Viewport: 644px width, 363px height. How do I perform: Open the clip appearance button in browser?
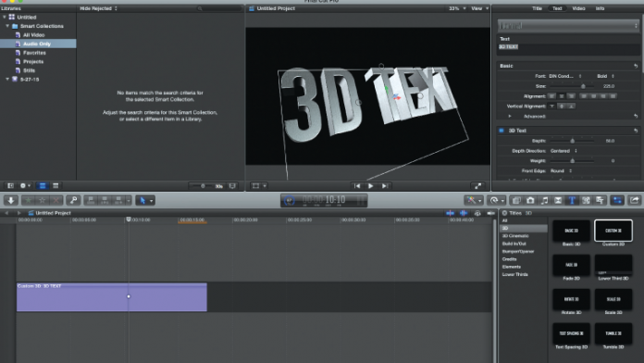click(x=232, y=186)
